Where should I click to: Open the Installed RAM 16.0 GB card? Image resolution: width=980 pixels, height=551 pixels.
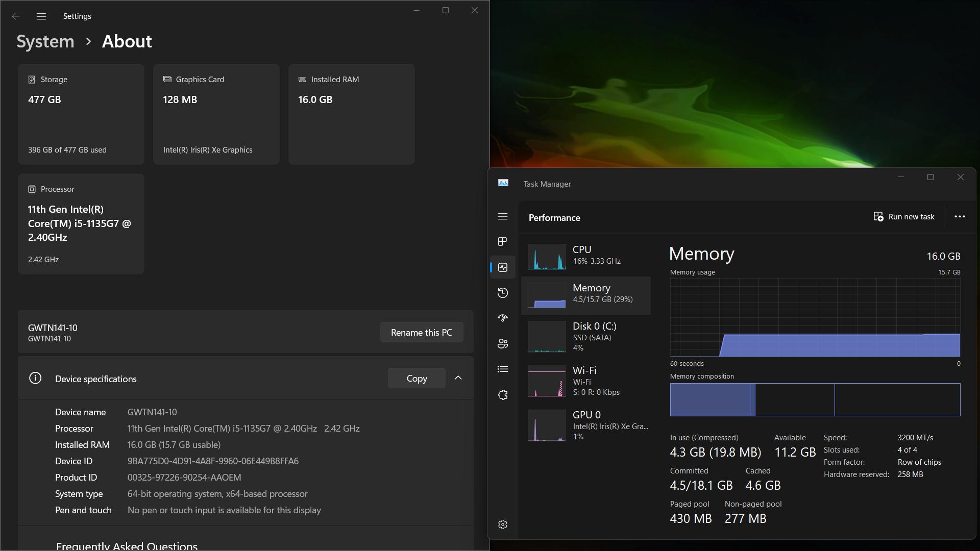[x=352, y=114]
